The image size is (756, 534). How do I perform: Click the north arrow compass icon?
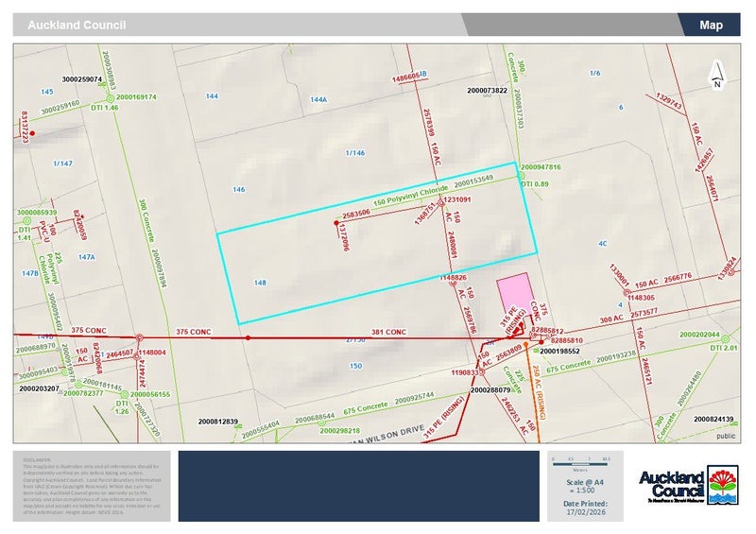point(716,75)
